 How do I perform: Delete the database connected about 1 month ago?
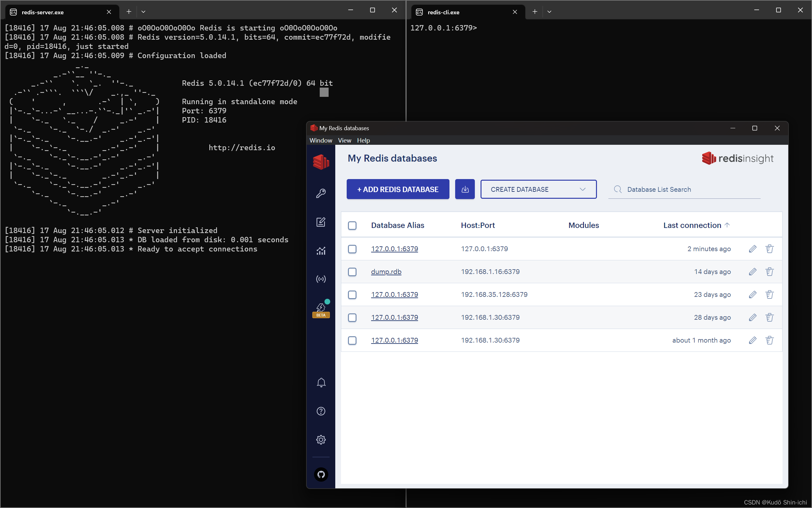pyautogui.click(x=769, y=340)
